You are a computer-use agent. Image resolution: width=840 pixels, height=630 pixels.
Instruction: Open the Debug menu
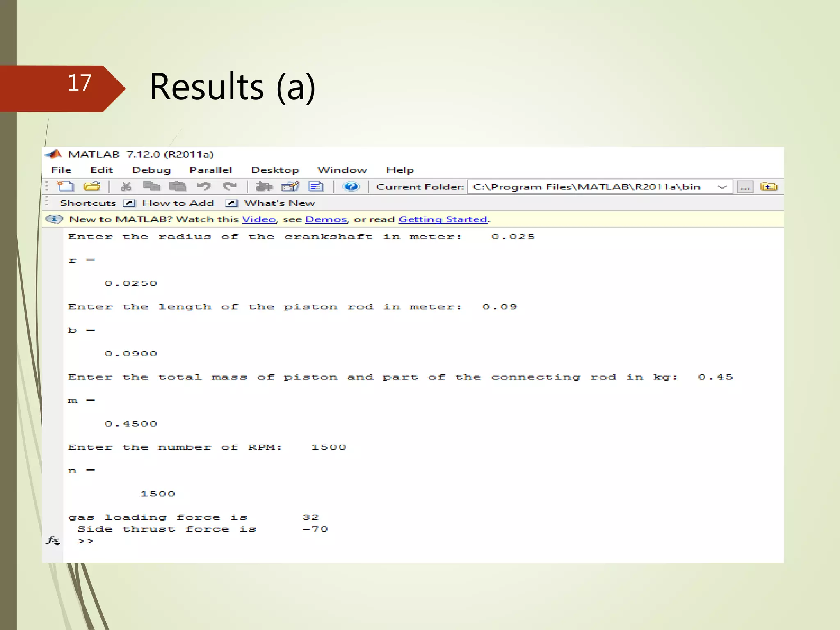tap(151, 170)
